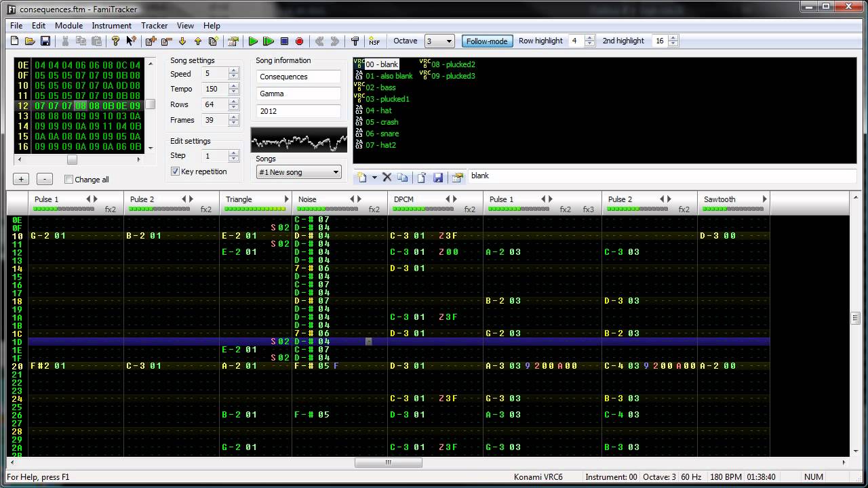
Task: Open the About help question-mark icon
Action: (x=115, y=41)
